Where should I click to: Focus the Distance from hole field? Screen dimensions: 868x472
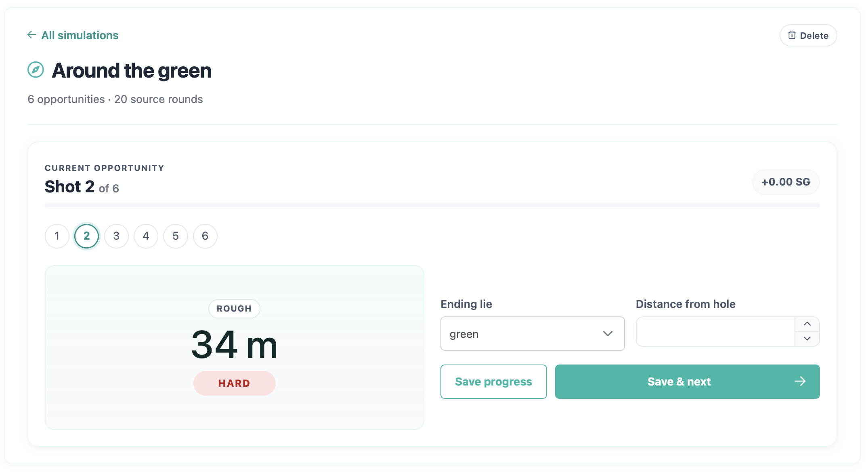point(715,332)
